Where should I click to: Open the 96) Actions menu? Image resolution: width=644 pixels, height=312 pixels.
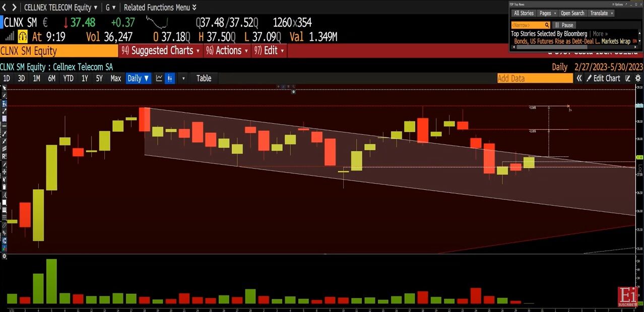point(227,50)
